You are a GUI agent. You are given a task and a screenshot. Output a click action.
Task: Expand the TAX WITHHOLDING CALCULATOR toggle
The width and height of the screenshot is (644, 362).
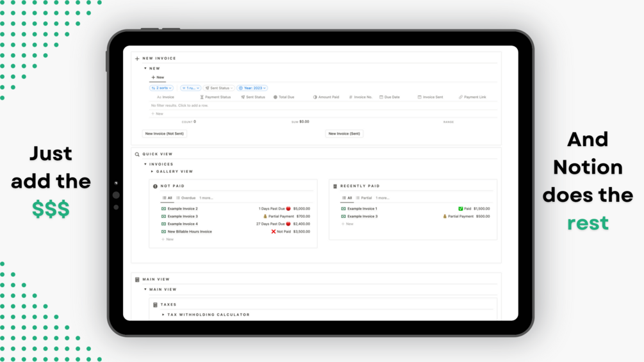(x=163, y=315)
